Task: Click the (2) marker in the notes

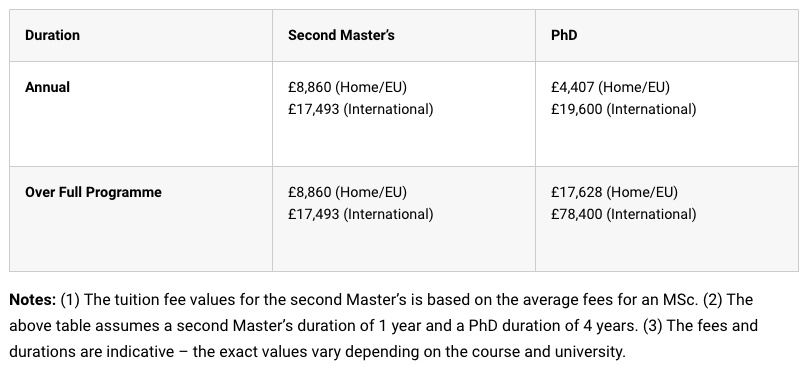Action: pos(714,299)
